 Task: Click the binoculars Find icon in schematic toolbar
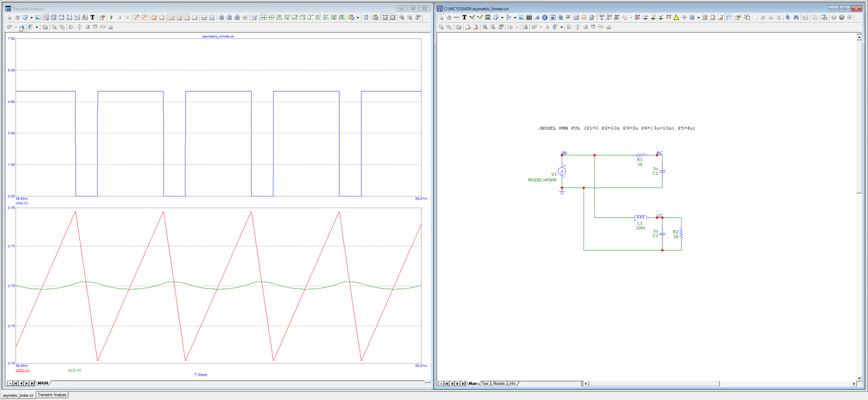click(x=796, y=18)
